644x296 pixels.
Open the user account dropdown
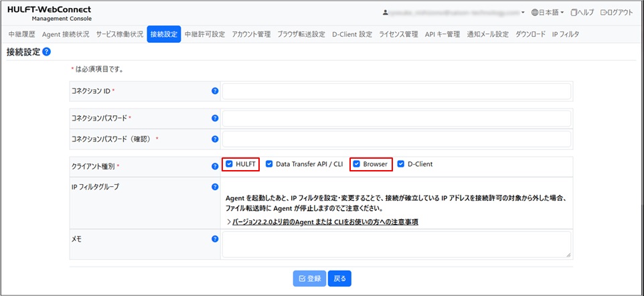(x=454, y=12)
